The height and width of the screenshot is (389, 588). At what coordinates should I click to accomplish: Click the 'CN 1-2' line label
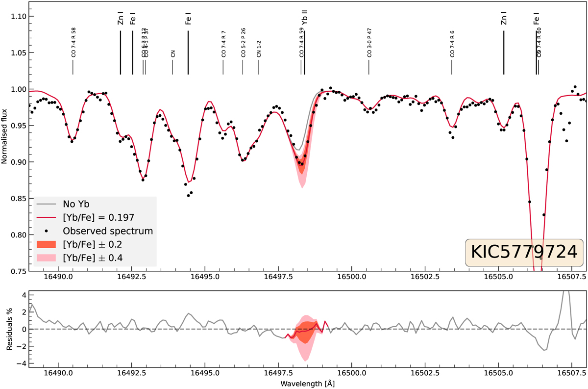click(259, 49)
